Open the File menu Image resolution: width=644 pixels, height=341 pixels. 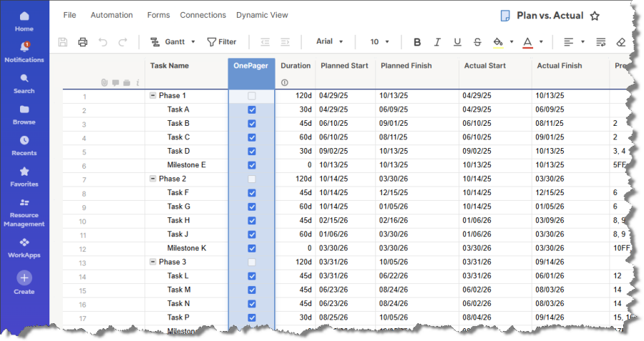point(69,15)
